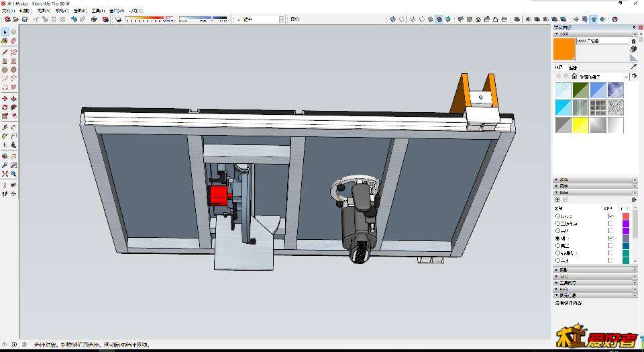The width and height of the screenshot is (644, 352).
Task: Activate the Move tool
Action: [x=5, y=99]
